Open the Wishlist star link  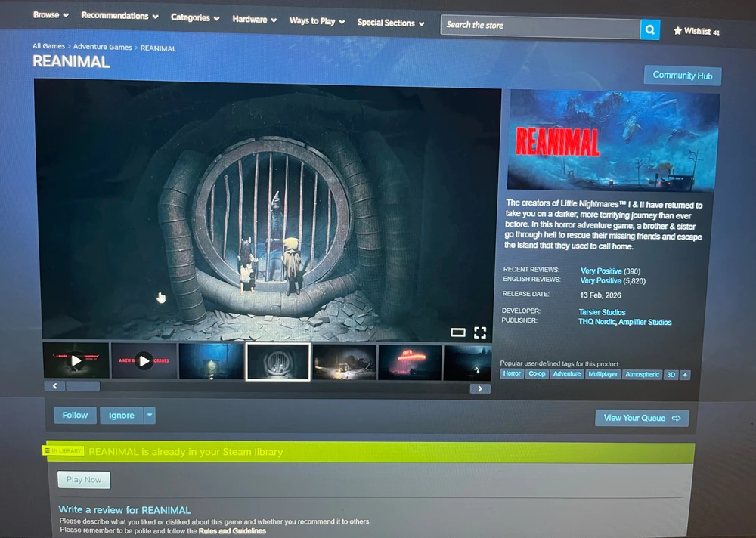(696, 31)
